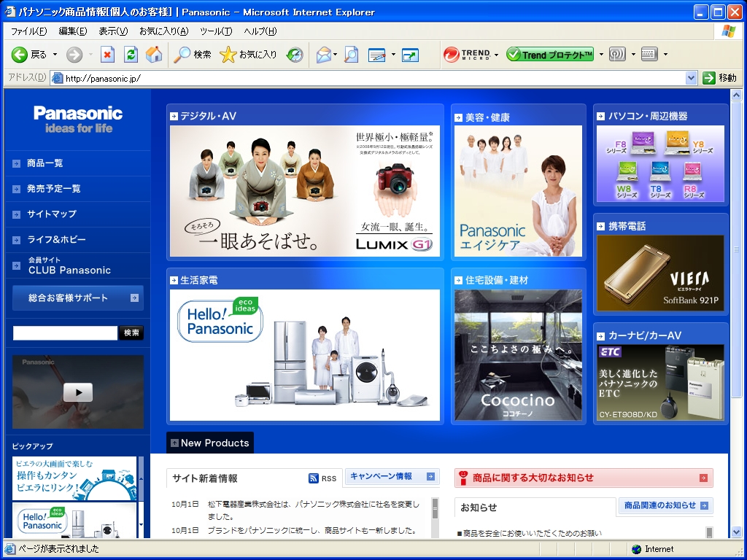The image size is (747, 560).
Task: Open the Trend プロテクト dropdown arrow
Action: pyautogui.click(x=601, y=55)
